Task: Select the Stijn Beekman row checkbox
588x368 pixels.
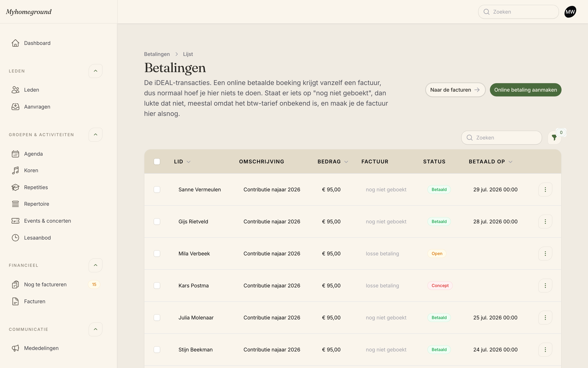Action: pyautogui.click(x=157, y=349)
